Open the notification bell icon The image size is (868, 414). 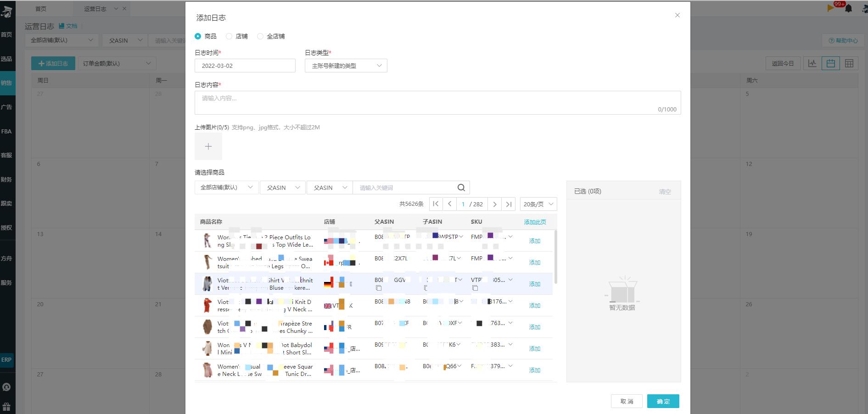point(848,9)
